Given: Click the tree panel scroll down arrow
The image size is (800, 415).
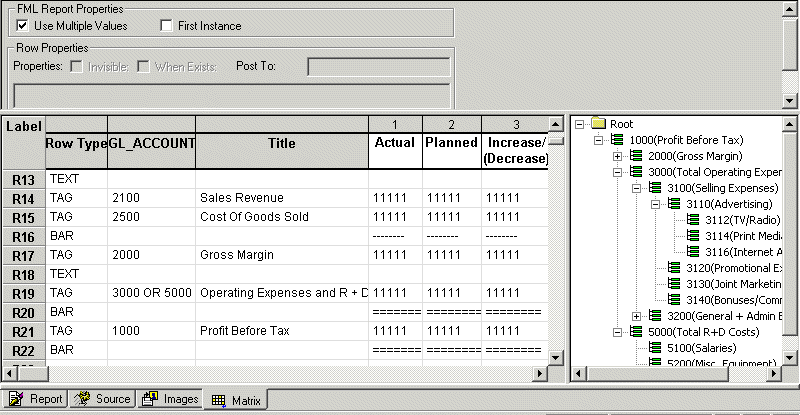Looking at the screenshot, I should [789, 358].
